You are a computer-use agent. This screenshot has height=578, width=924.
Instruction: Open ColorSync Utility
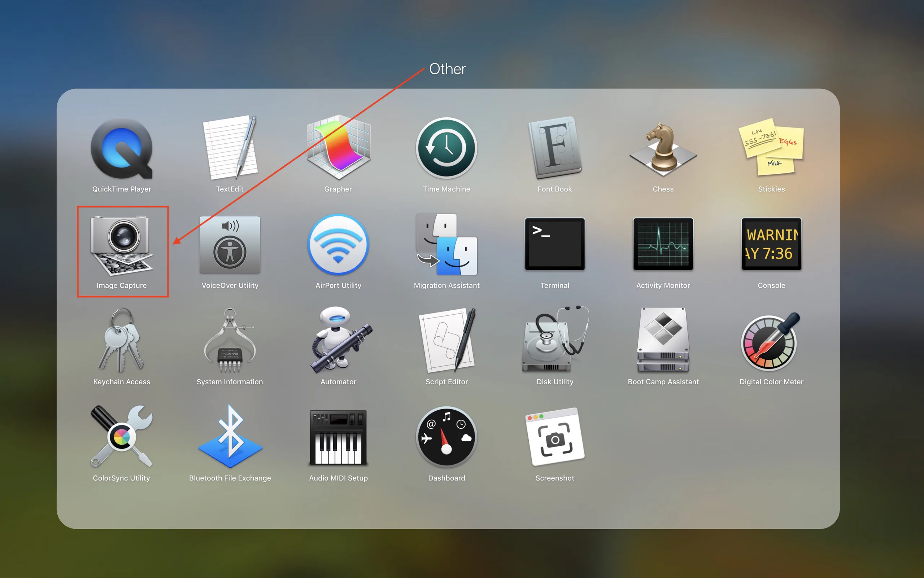click(121, 436)
